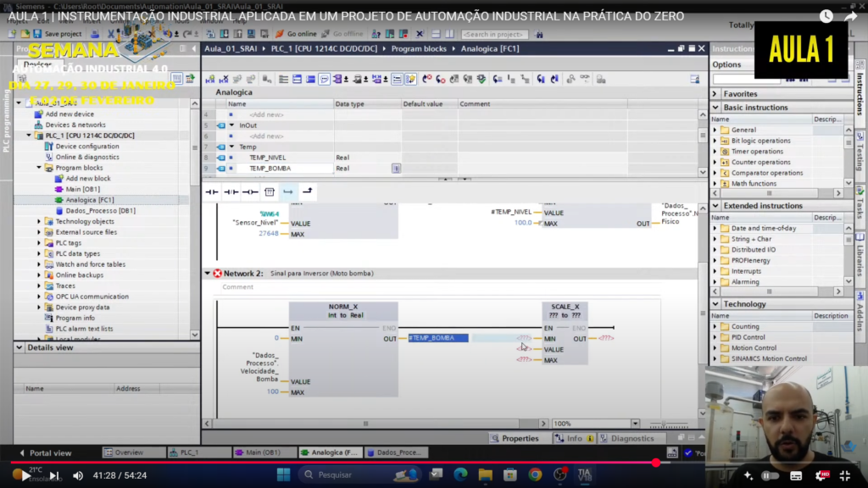Image resolution: width=868 pixels, height=488 pixels.
Task: Toggle video subtitles button
Action: point(796,475)
